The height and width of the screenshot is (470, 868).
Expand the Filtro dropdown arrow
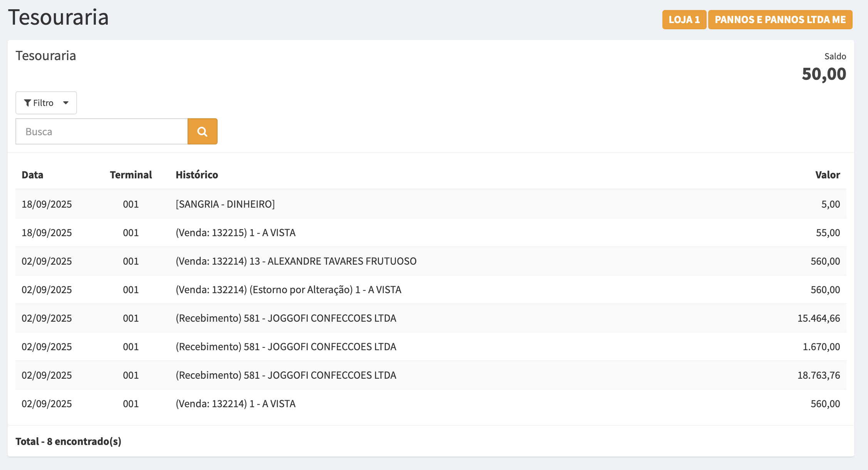tap(66, 103)
